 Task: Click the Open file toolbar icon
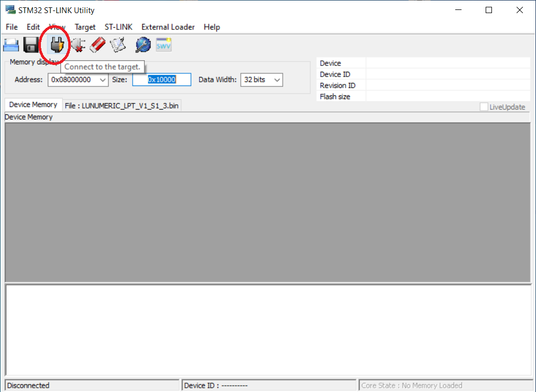[x=11, y=45]
